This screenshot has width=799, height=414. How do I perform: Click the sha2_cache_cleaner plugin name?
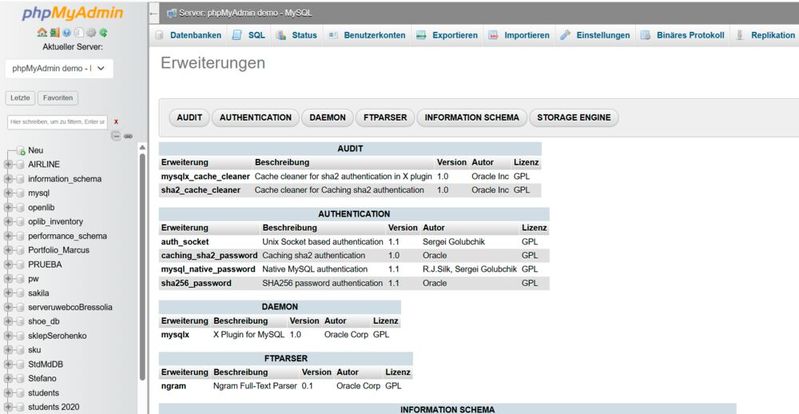point(201,190)
